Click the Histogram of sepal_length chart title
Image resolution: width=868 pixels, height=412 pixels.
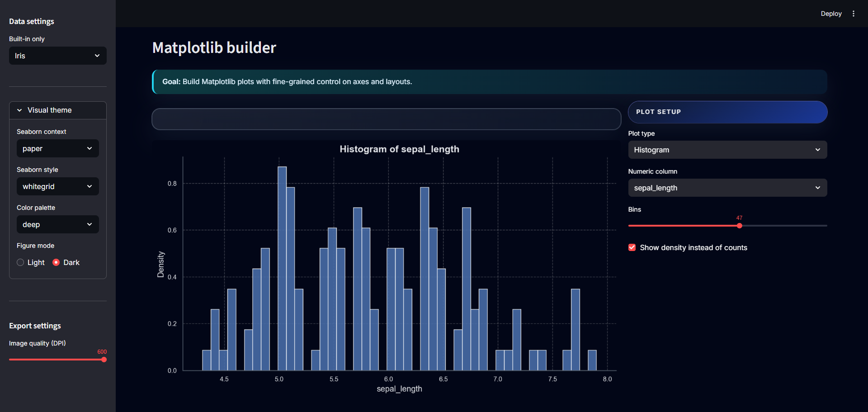(x=399, y=149)
